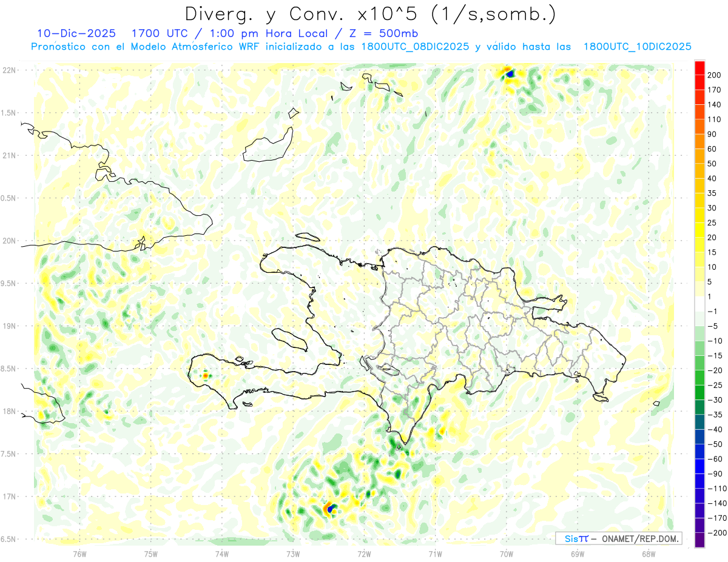Click the colorbar value '200' at top
Screen dimensions: 728x562
tap(715, 75)
